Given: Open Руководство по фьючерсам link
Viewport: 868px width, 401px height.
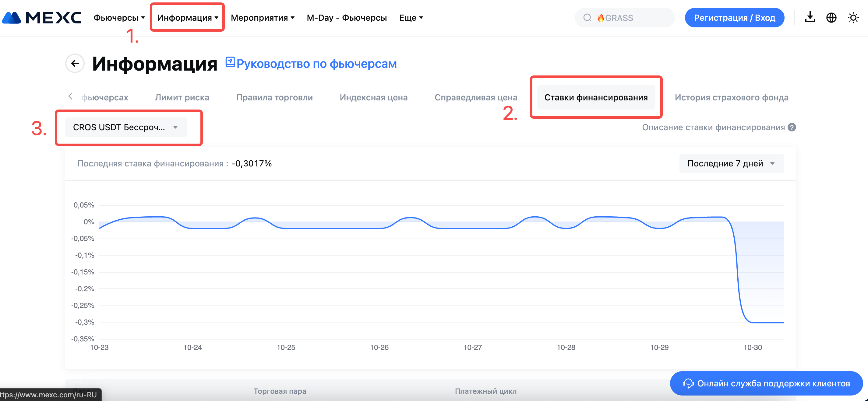Looking at the screenshot, I should tap(316, 64).
